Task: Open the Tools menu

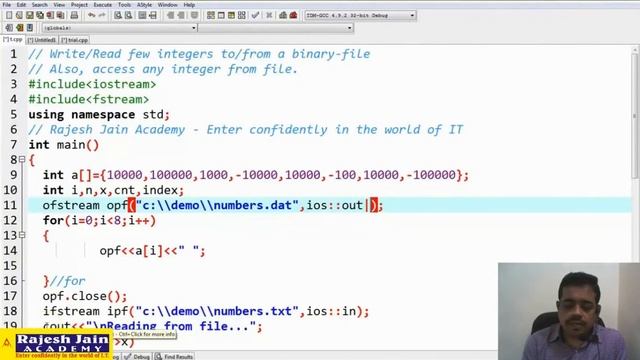Action: (x=124, y=5)
